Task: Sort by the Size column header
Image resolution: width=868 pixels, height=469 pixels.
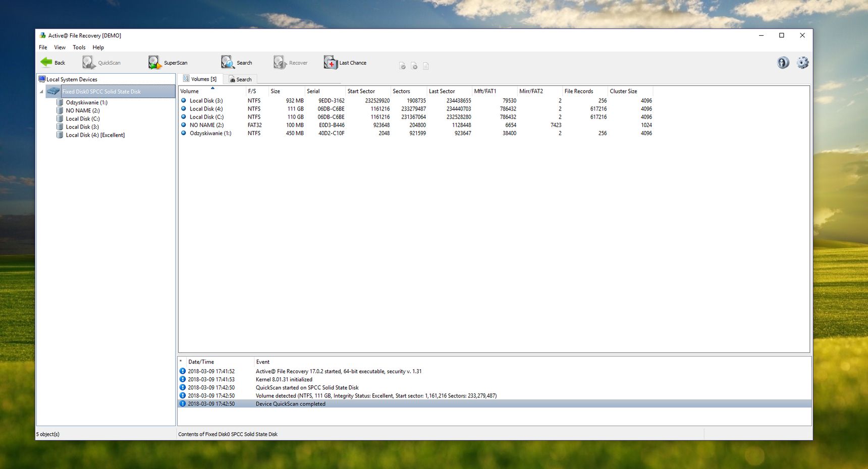Action: tap(286, 91)
